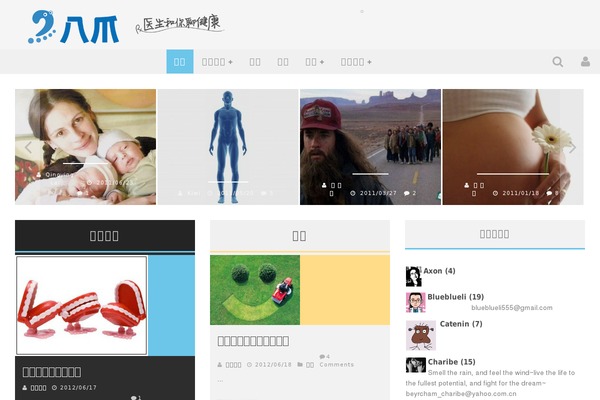Open the blue human body slide
600x400 pixels.
tap(228, 147)
